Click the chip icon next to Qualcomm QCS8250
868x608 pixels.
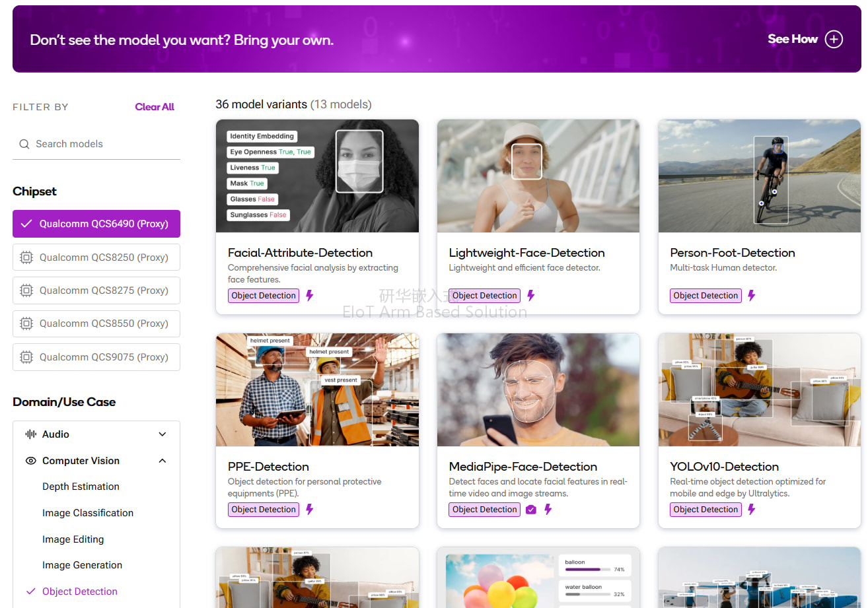point(26,257)
